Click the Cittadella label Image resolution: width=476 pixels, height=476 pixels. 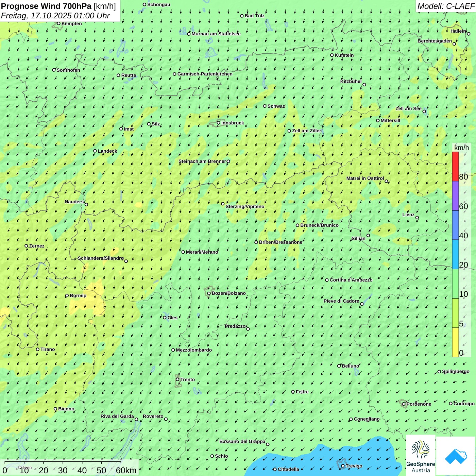288,469
